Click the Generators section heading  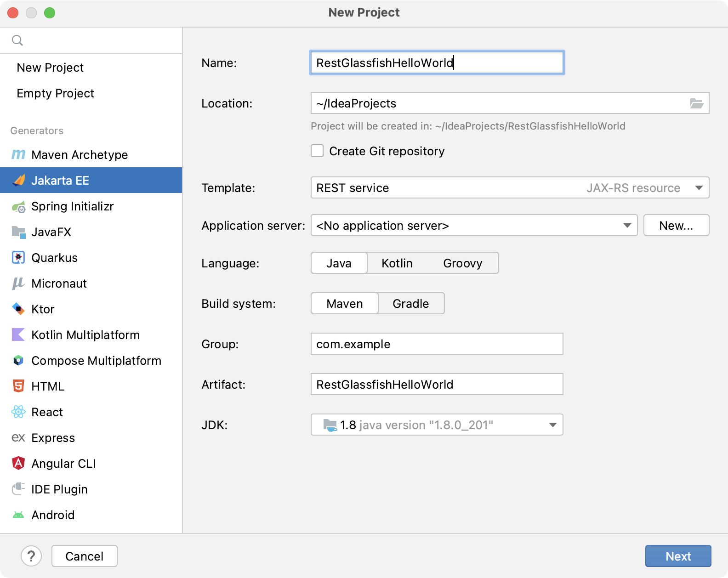coord(37,130)
